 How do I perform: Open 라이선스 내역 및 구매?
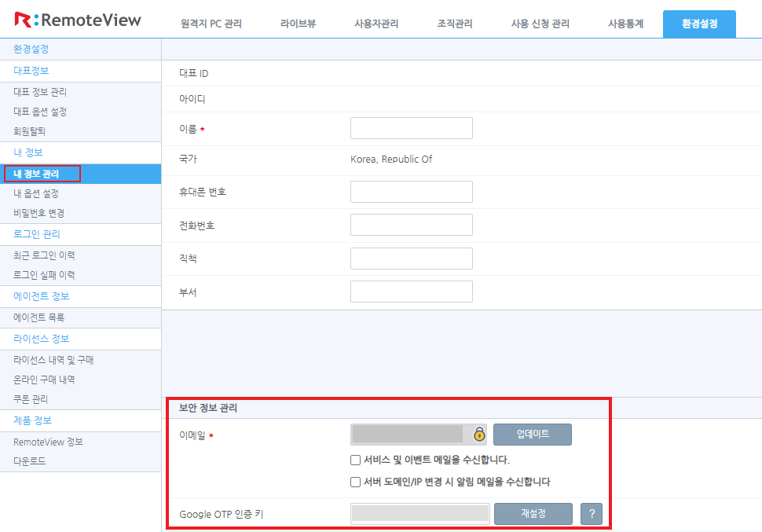click(53, 360)
